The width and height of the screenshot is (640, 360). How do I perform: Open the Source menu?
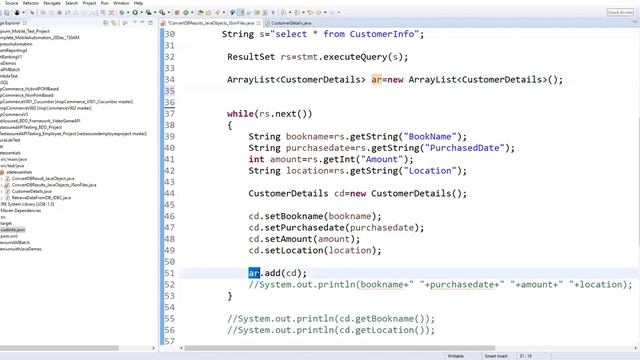click(x=11, y=3)
